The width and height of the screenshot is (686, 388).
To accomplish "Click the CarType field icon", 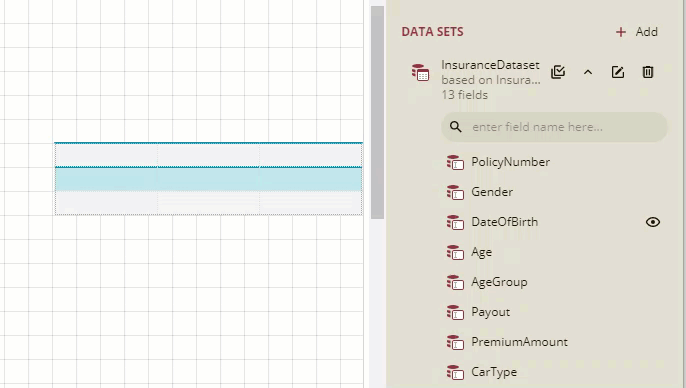I will [455, 373].
